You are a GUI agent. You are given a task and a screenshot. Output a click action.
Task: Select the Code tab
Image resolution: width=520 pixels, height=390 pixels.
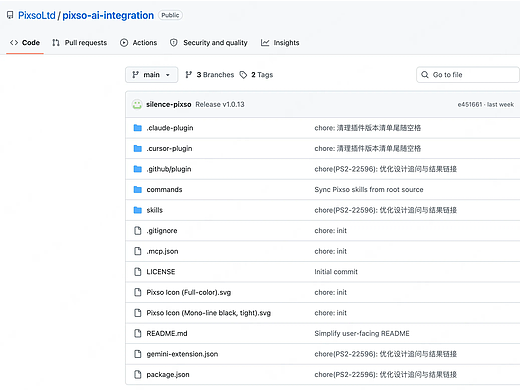25,43
